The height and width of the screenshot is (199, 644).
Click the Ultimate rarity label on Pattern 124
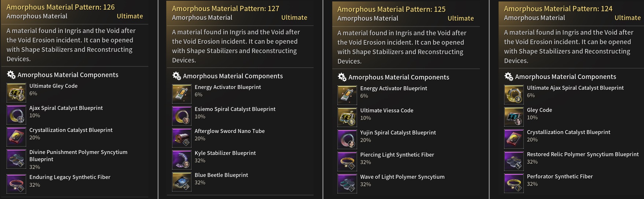pos(627,18)
